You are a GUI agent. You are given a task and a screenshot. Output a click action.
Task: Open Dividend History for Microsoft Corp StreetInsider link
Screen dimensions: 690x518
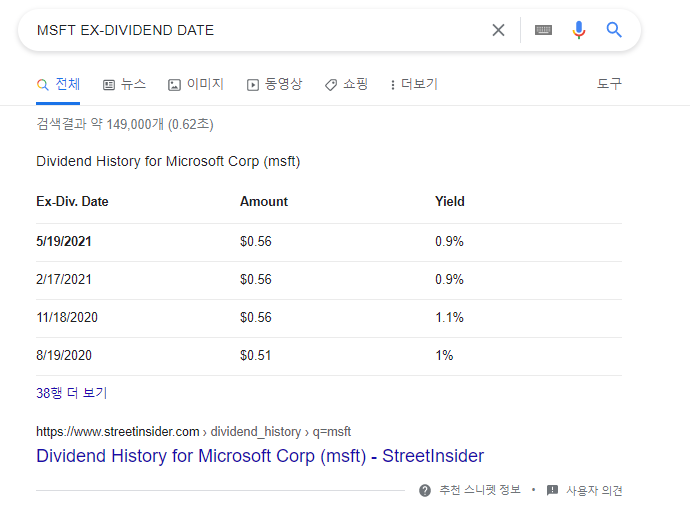pos(260,456)
